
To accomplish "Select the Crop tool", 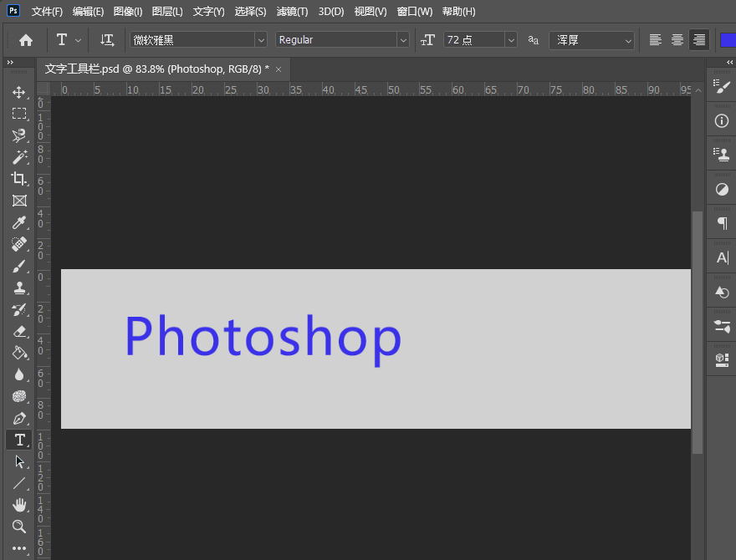I will (x=18, y=179).
